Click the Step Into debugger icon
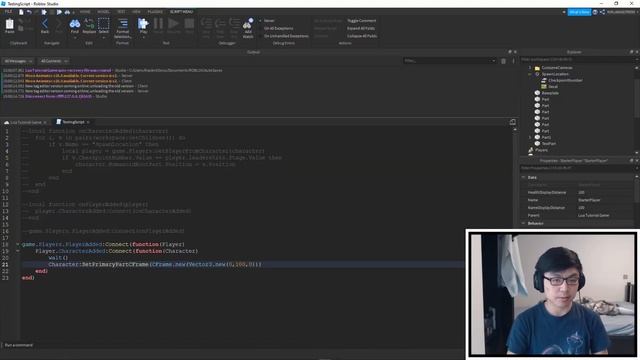The height and width of the screenshot is (360, 640). pos(206,24)
